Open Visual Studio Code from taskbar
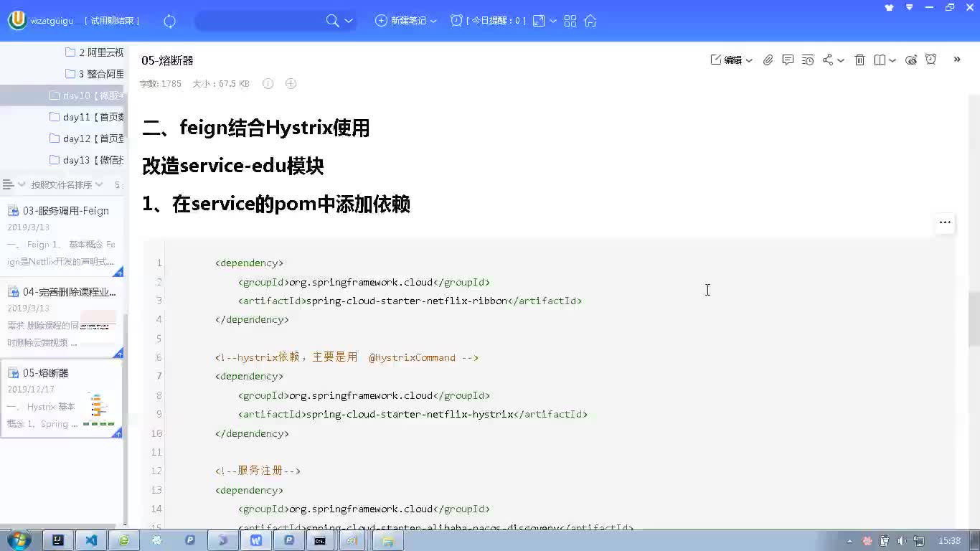Image resolution: width=980 pixels, height=551 pixels. pos(91,540)
